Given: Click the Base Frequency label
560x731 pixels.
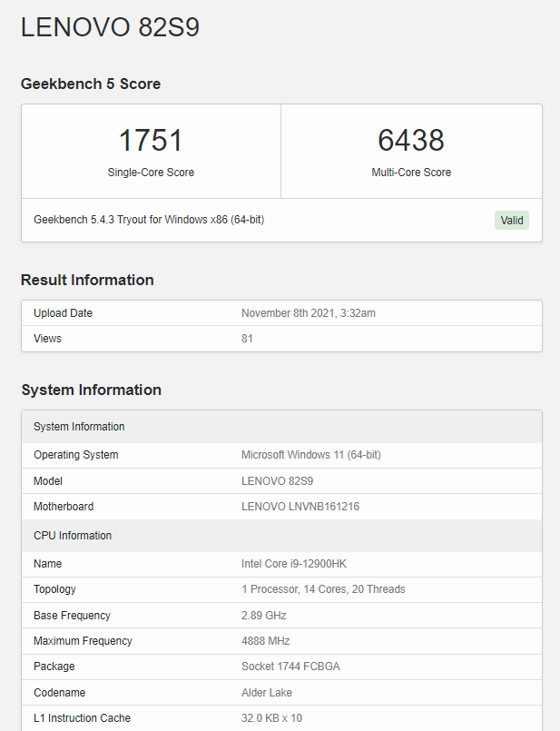Looking at the screenshot, I should pos(72,616).
